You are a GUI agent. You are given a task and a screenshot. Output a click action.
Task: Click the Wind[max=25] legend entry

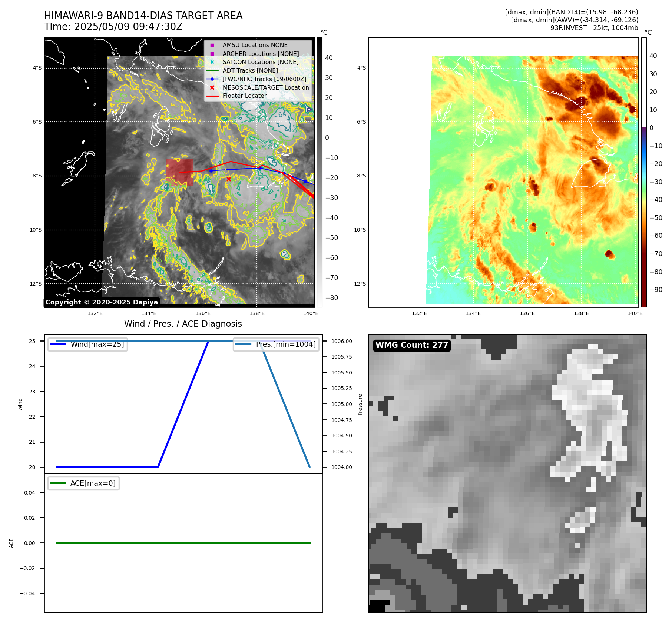pos(88,344)
